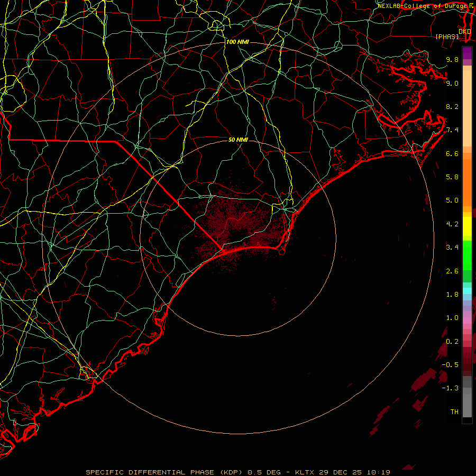476x476 pixels.
Task: Click the 1.8 value on the color scale
Action: [452, 295]
